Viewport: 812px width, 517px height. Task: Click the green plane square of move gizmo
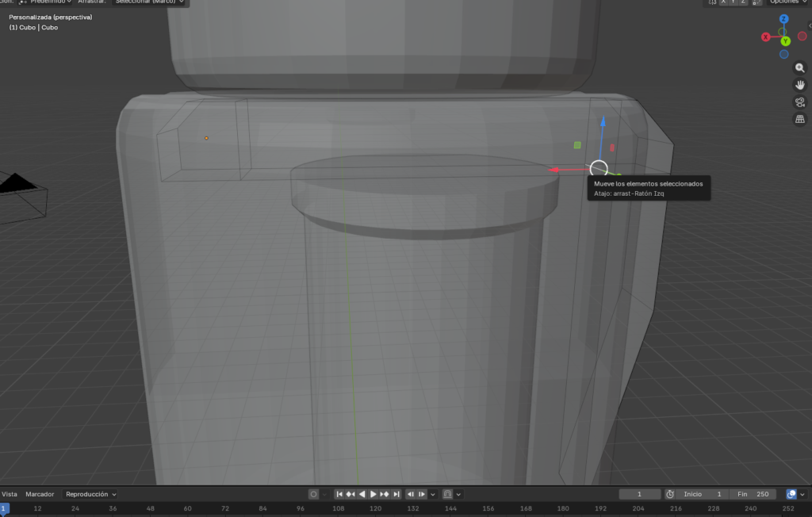[x=577, y=145]
